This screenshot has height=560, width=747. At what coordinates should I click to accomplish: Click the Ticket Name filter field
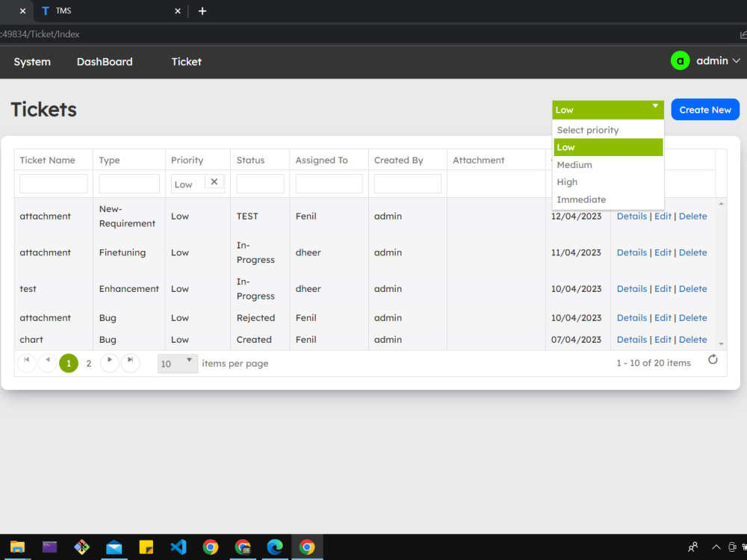pos(53,184)
